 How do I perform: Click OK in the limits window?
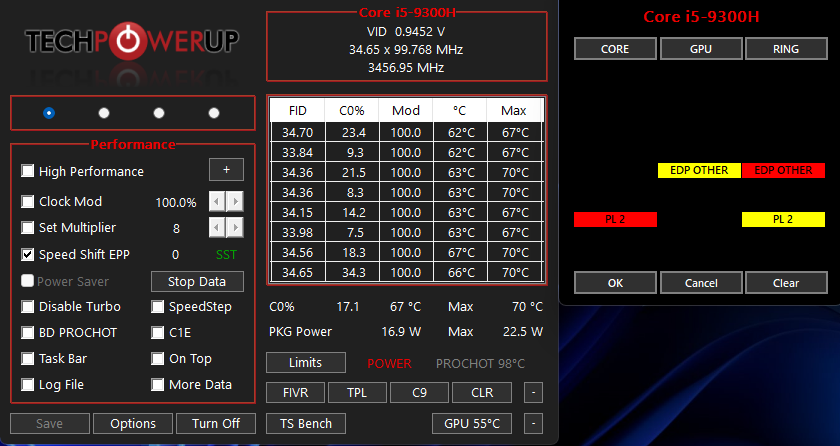point(615,283)
